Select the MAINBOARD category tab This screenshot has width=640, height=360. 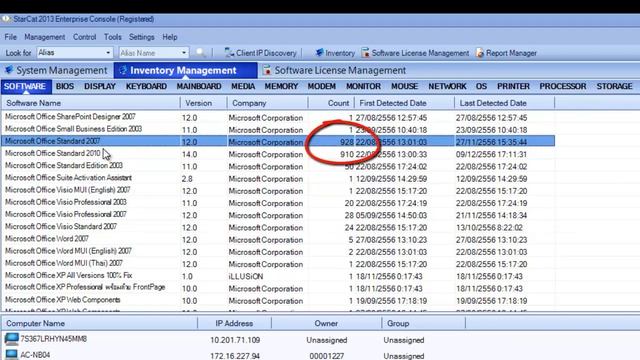[199, 87]
